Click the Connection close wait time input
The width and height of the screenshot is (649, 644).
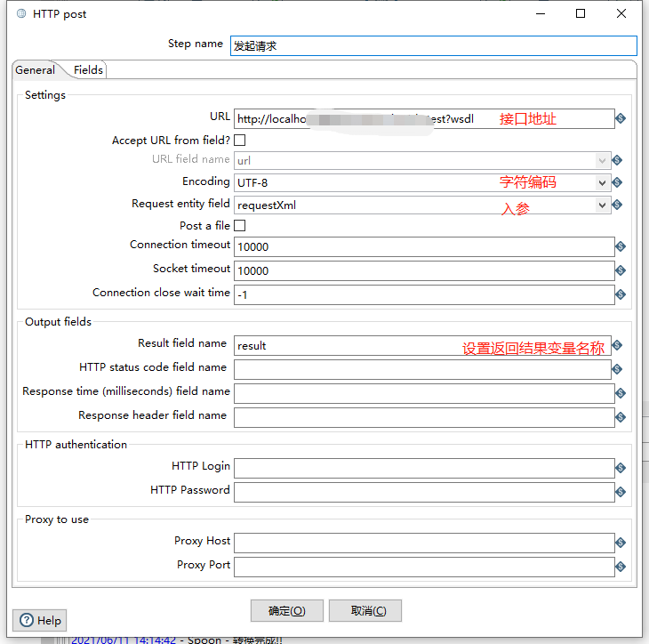[424, 295]
